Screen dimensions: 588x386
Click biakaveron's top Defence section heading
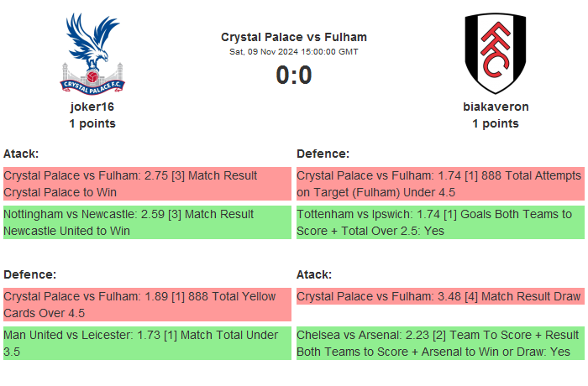pos(323,154)
